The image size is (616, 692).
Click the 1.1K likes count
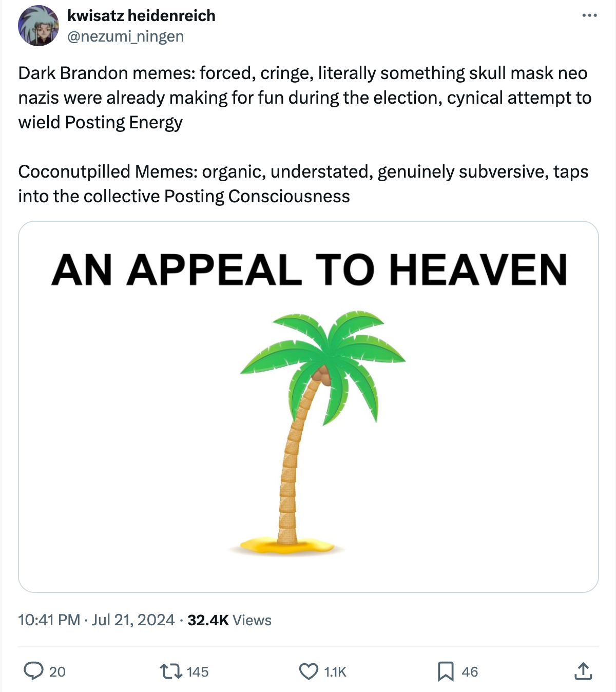(335, 671)
